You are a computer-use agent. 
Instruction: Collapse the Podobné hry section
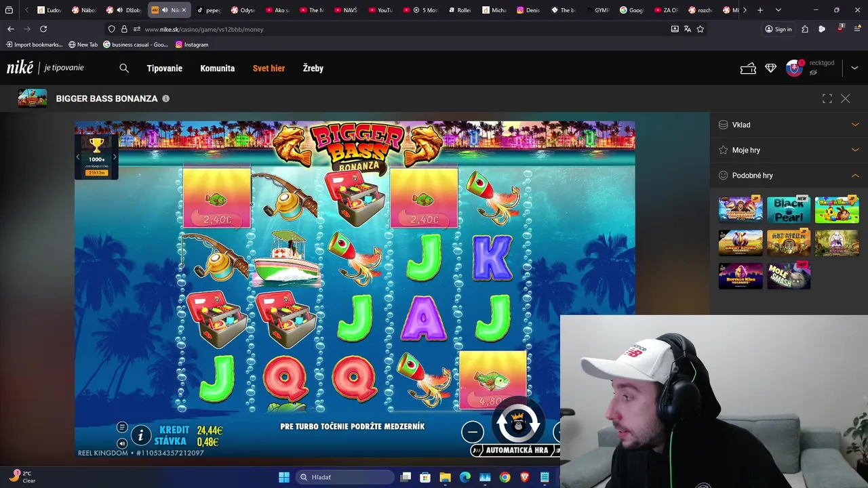click(789, 176)
